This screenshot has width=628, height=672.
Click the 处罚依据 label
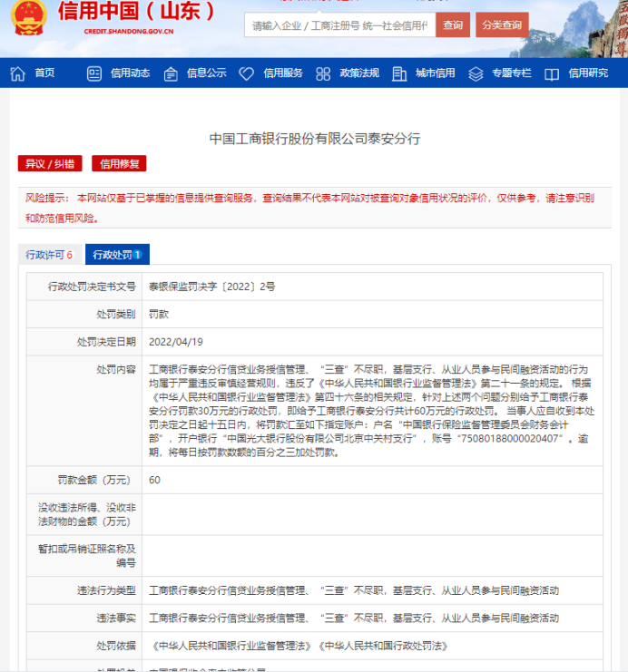[116, 646]
